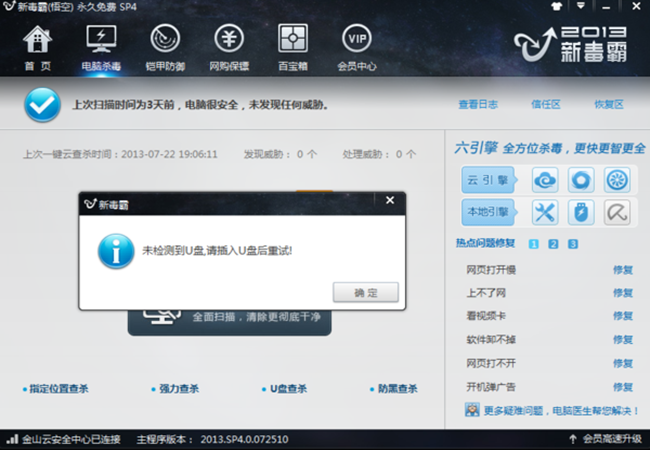This screenshot has height=450, width=650.
Task: Switch to hot issues page 1
Action: 534,244
